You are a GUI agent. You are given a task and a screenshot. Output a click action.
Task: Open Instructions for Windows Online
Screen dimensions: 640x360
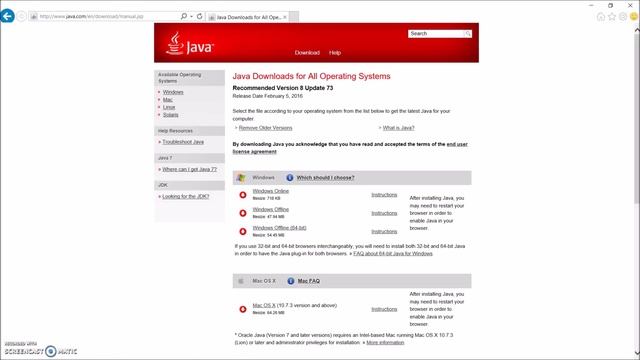(x=384, y=195)
